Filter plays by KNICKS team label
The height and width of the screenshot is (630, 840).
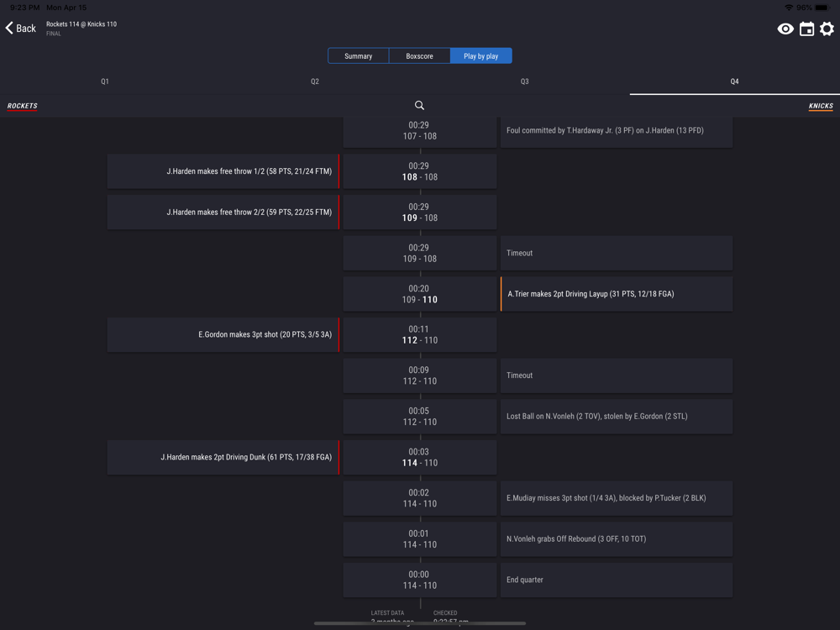click(x=821, y=106)
